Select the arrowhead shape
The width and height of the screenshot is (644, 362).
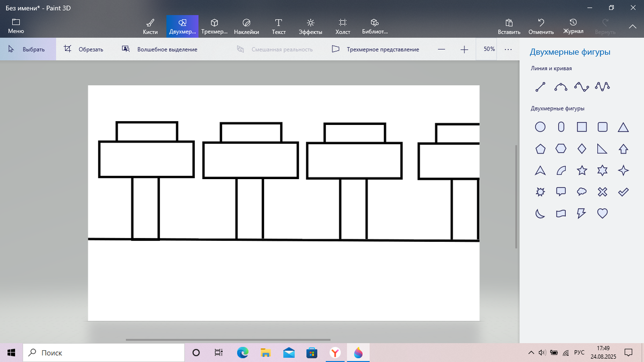pyautogui.click(x=540, y=171)
